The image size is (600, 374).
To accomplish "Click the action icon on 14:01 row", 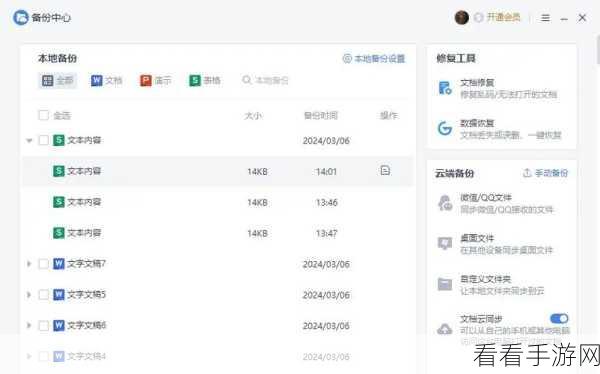I will [385, 170].
